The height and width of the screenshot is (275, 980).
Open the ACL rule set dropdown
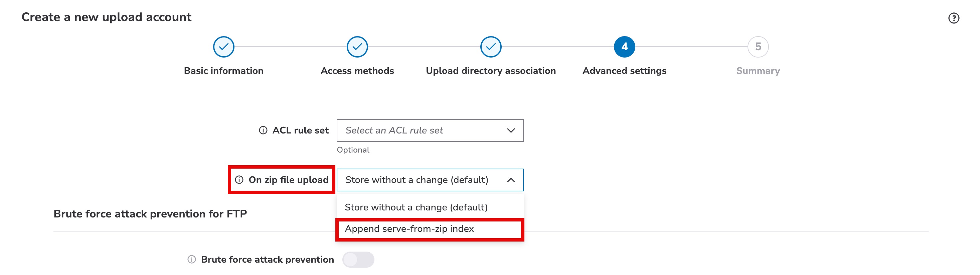tap(430, 130)
